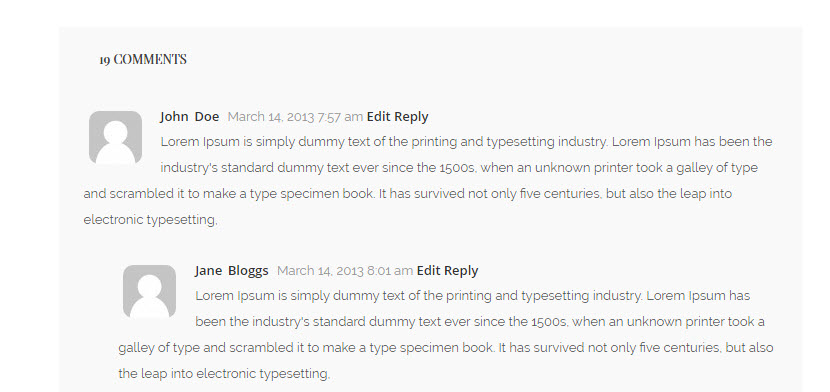Open John Doe's author name link
Image resolution: width=830 pixels, height=392 pixels.
click(190, 117)
